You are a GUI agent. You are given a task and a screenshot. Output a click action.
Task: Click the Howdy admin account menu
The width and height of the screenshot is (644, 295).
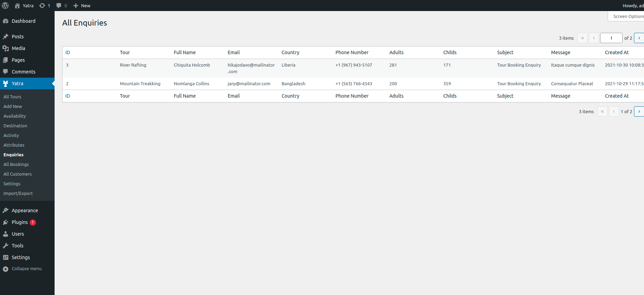(x=633, y=6)
